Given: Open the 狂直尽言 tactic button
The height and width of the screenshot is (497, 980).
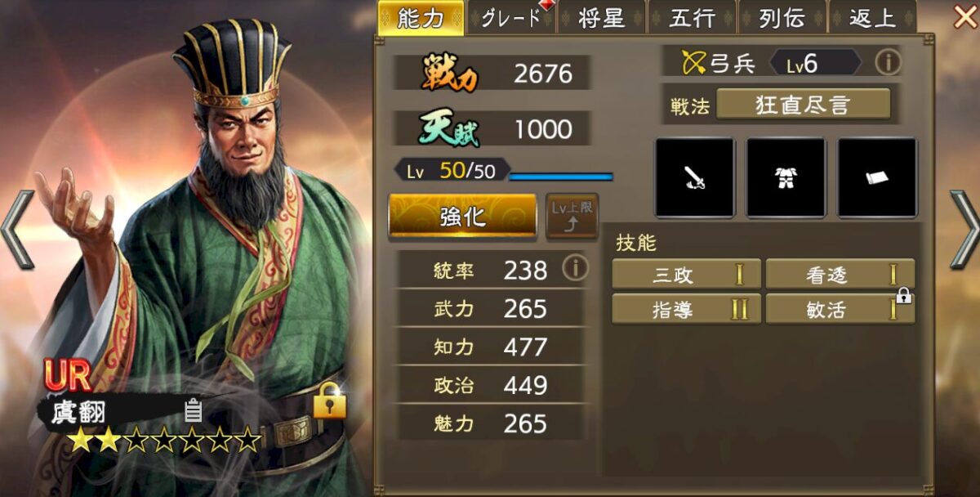Looking at the screenshot, I should coord(803,105).
